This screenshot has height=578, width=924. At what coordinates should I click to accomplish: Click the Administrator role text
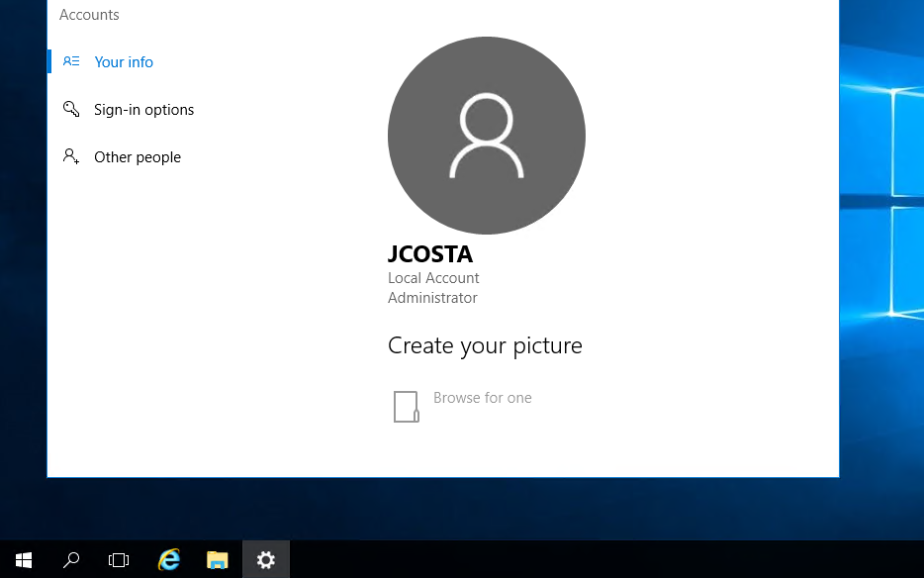tap(432, 298)
